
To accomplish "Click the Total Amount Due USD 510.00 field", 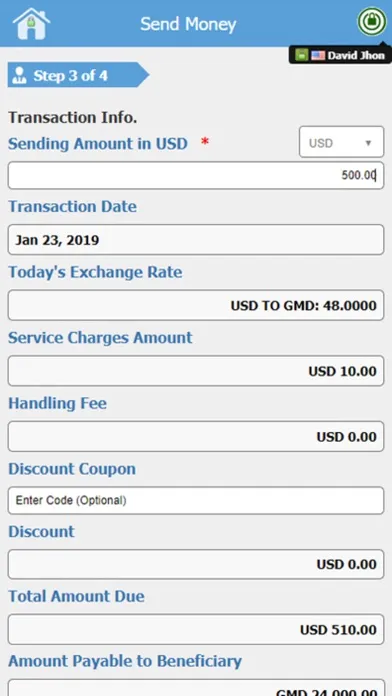I will click(196, 629).
